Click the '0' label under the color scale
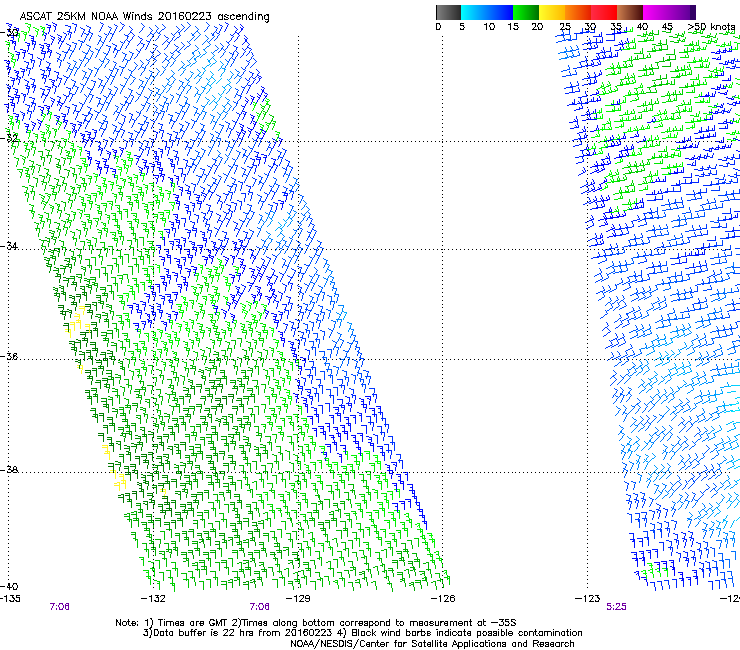740x650 pixels. point(438,27)
